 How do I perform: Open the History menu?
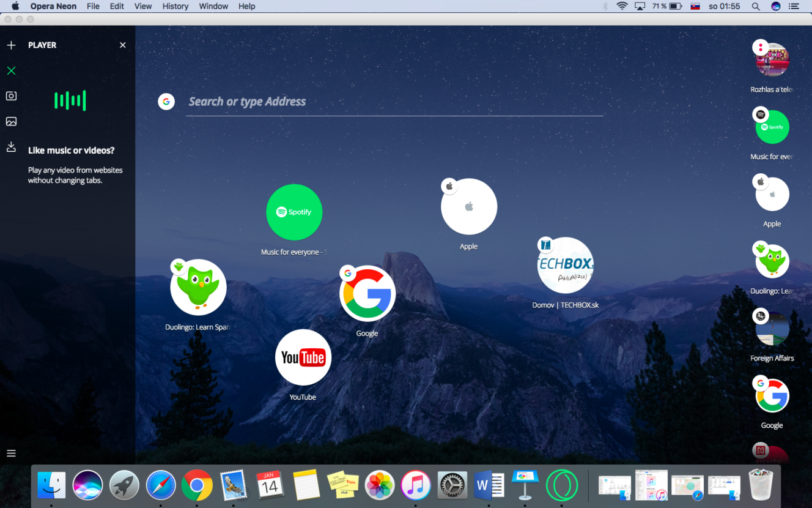(175, 6)
